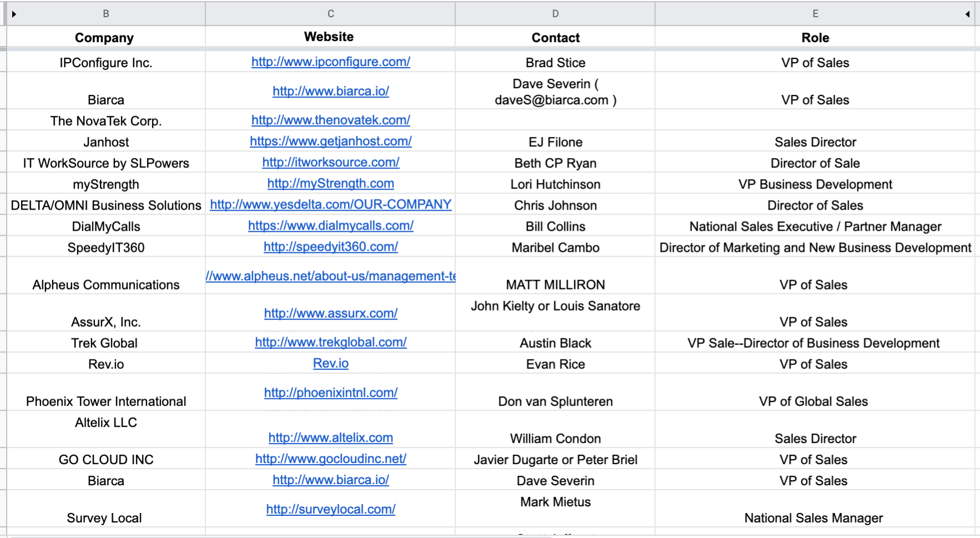Image resolution: width=980 pixels, height=538 pixels.
Task: Open the alpheus.net management link
Action: click(x=331, y=276)
